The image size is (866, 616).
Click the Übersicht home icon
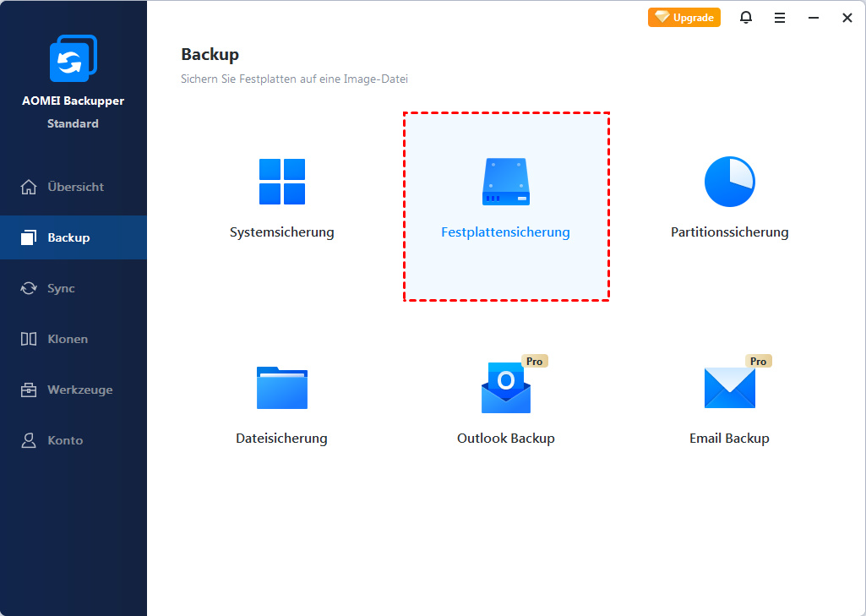coord(29,188)
